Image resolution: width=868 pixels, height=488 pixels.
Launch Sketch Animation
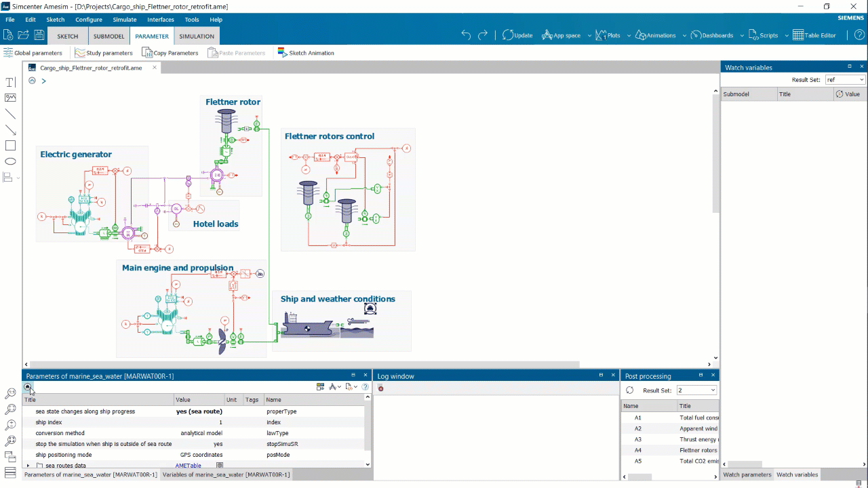click(306, 53)
